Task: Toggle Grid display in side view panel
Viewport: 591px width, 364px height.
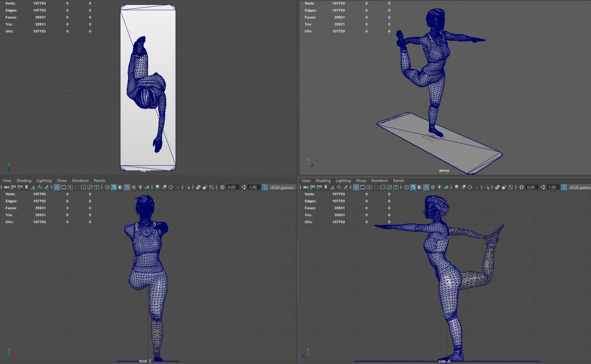Action: (x=356, y=187)
